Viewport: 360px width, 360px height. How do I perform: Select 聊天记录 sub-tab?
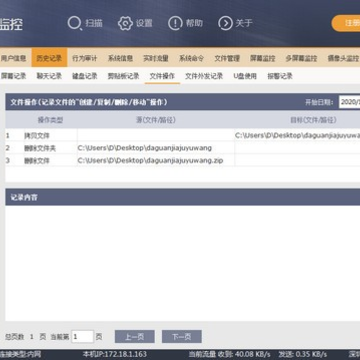pyautogui.click(x=49, y=76)
